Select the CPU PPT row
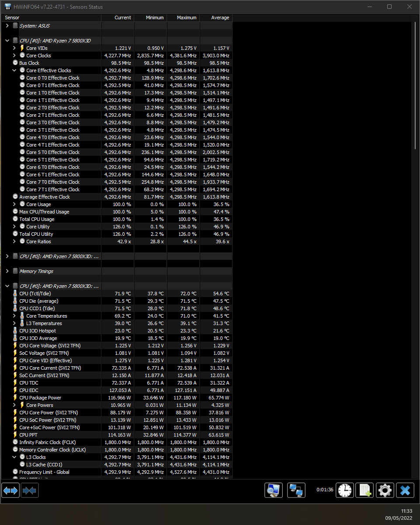The width and height of the screenshot is (420, 525). (117, 435)
